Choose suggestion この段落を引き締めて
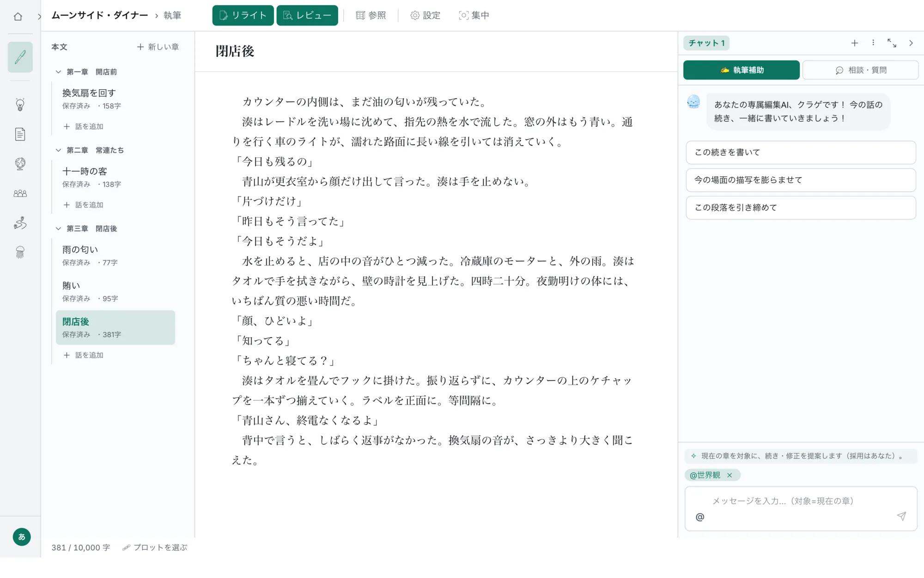 (801, 208)
